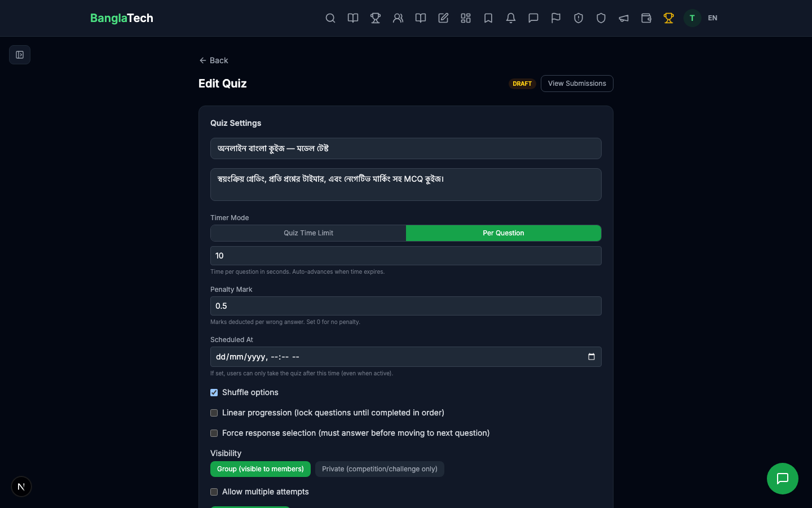Click the yellow trophy icon

tap(669, 18)
